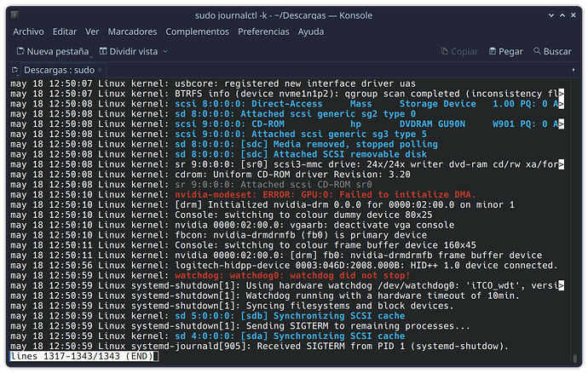Screen dimensions: 588x373
Task: Click '[sdb] Synchronizing SCSI cache' line
Action: [207, 316]
